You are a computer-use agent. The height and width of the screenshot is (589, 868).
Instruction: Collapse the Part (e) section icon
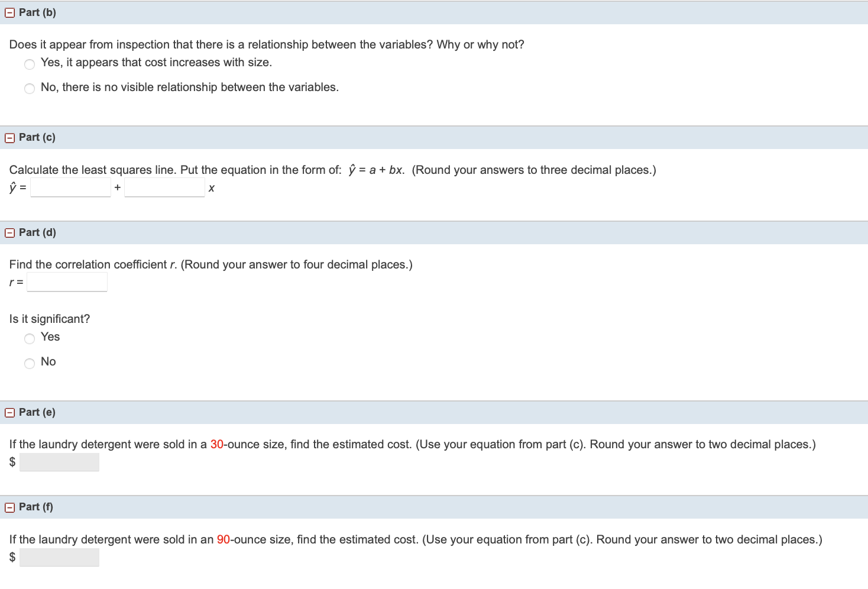point(9,413)
